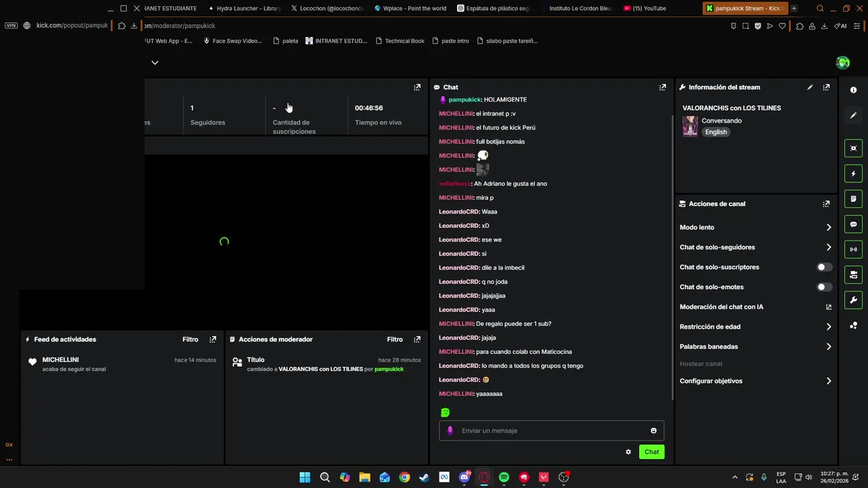
Task: Toggle the stream preview panel icon in the sidebar
Action: click(853, 148)
